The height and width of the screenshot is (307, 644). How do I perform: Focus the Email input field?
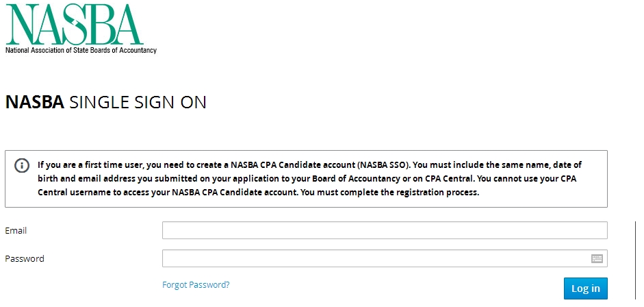pyautogui.click(x=384, y=230)
